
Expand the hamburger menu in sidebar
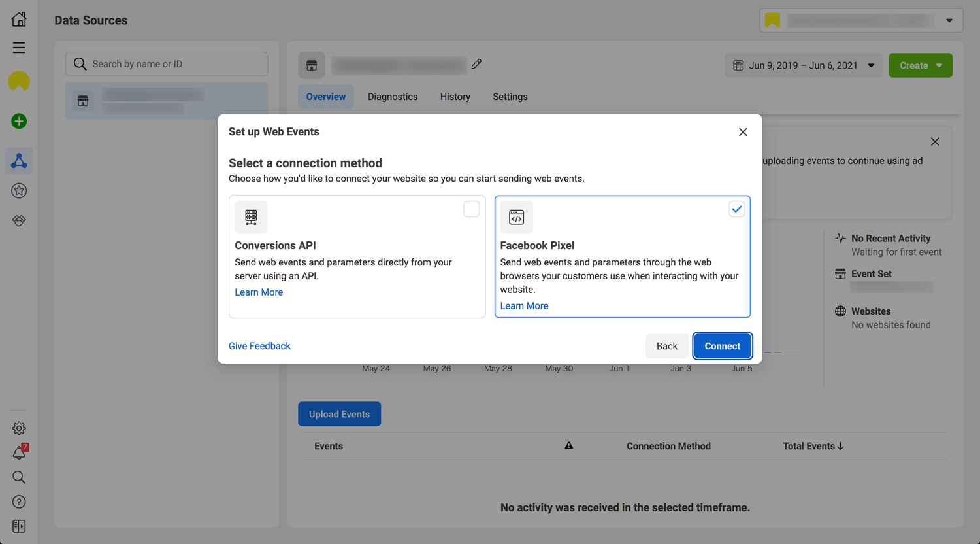pyautogui.click(x=19, y=48)
